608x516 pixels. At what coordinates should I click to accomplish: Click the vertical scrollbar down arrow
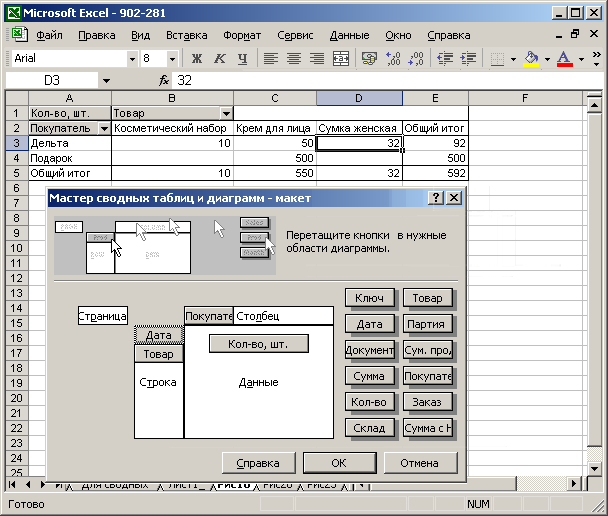coord(594,468)
